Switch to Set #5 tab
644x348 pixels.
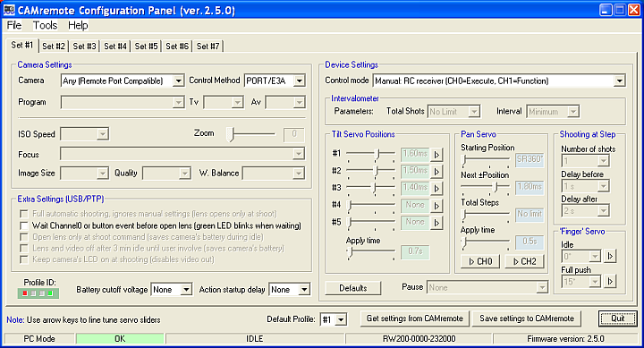point(146,47)
